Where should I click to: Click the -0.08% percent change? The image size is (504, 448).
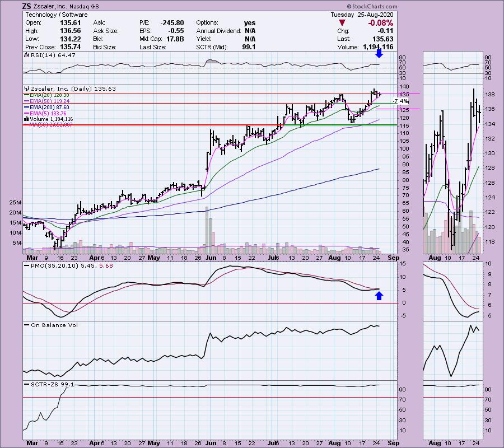[381, 23]
